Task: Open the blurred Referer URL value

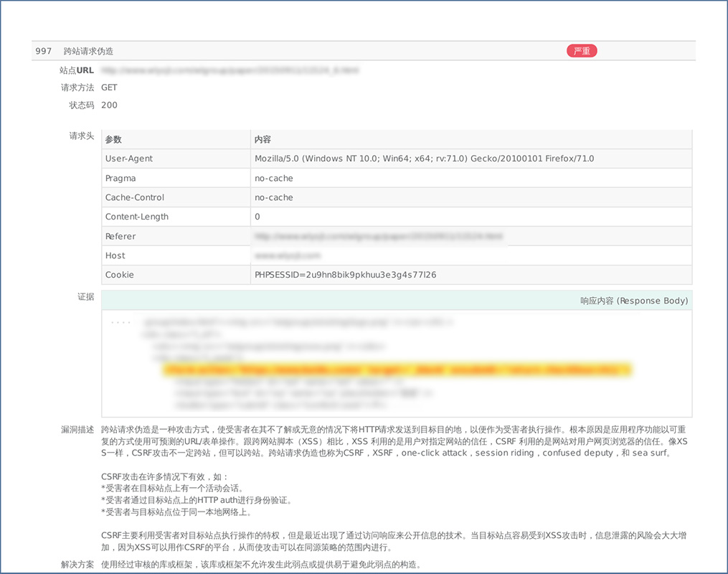Action: click(379, 236)
